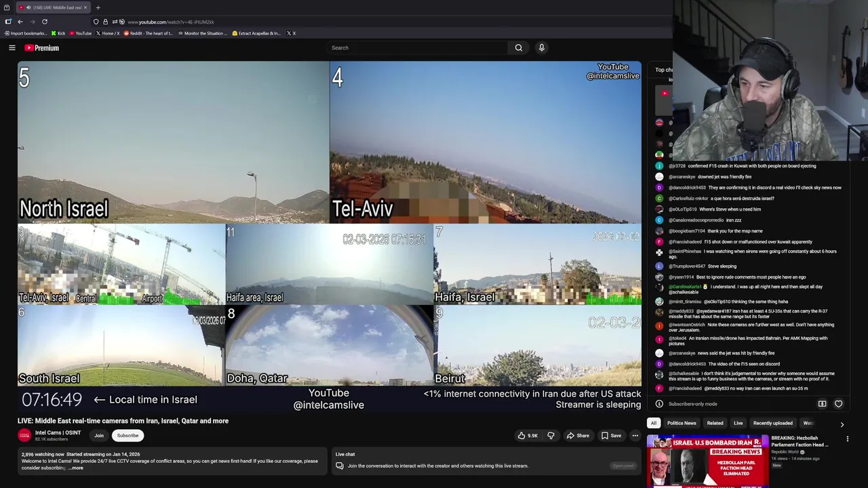
Task: Open the Monitor the Situation bookmark
Action: coord(203,33)
